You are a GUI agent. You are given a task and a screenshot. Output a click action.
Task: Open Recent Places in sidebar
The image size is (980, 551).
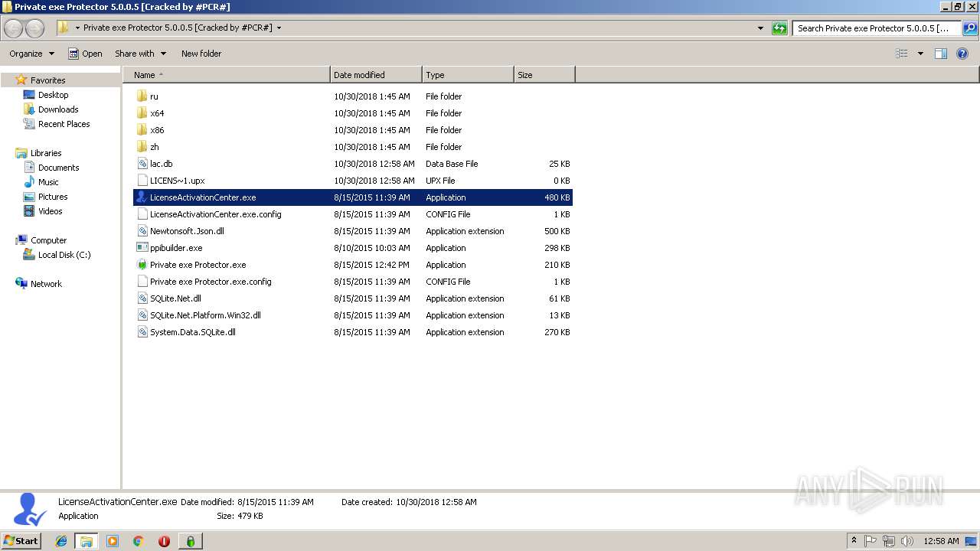pyautogui.click(x=64, y=124)
